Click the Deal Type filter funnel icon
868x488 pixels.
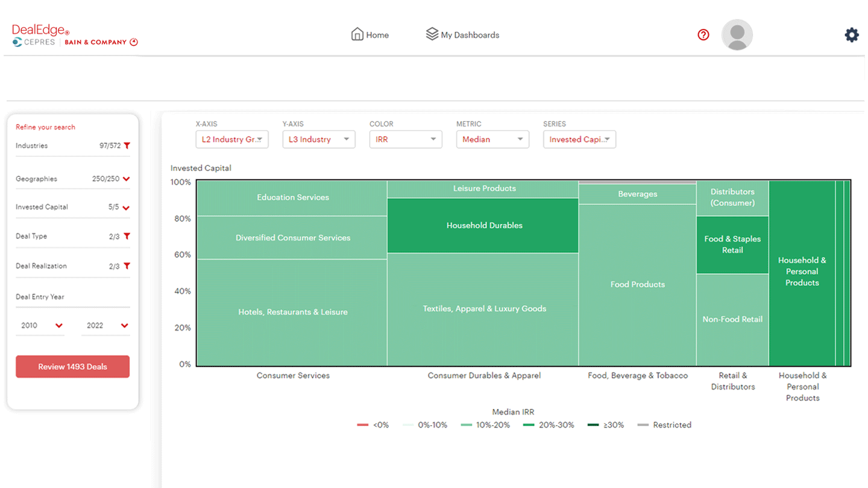coord(127,237)
